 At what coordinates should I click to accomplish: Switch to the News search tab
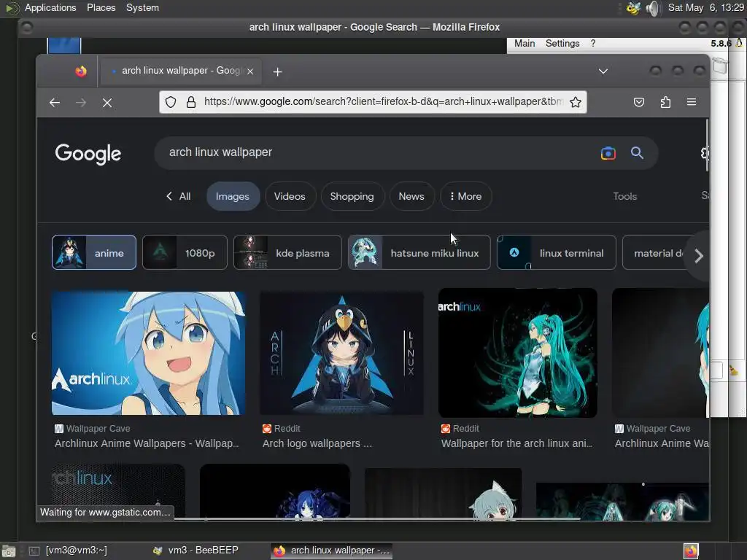(411, 196)
